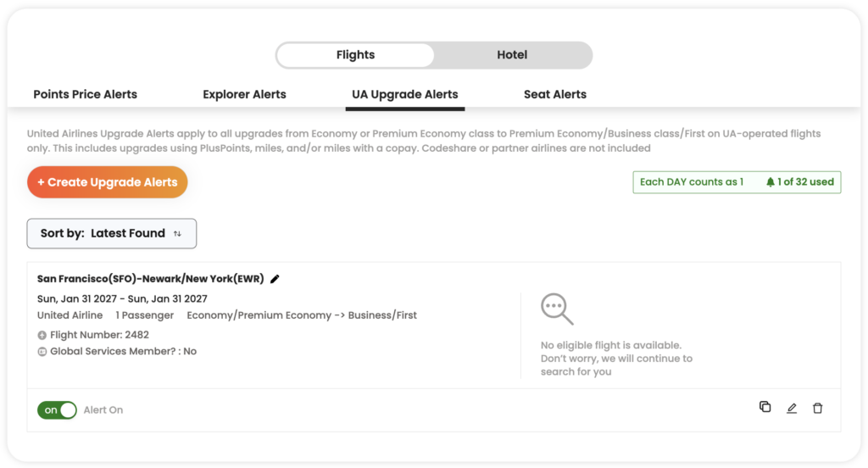Turn off the Alert On toggle
Image resolution: width=868 pixels, height=468 pixels.
pyautogui.click(x=57, y=410)
